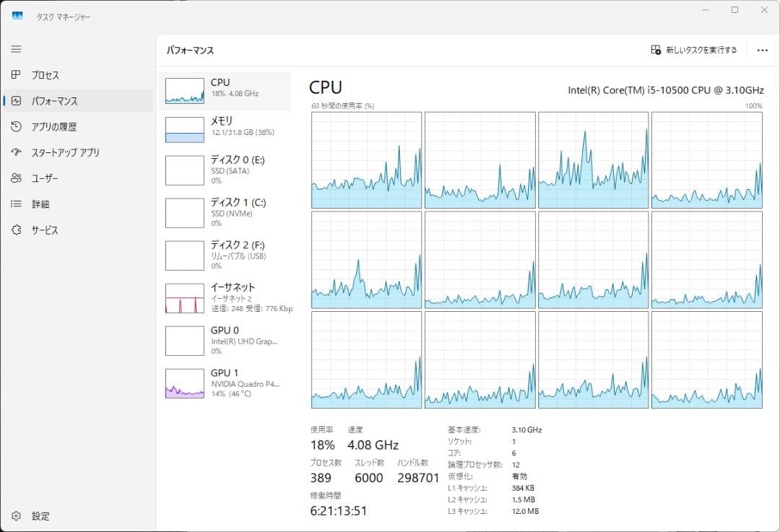
Task: Select ディスク 0 (E:) SSD entry
Action: (224, 169)
